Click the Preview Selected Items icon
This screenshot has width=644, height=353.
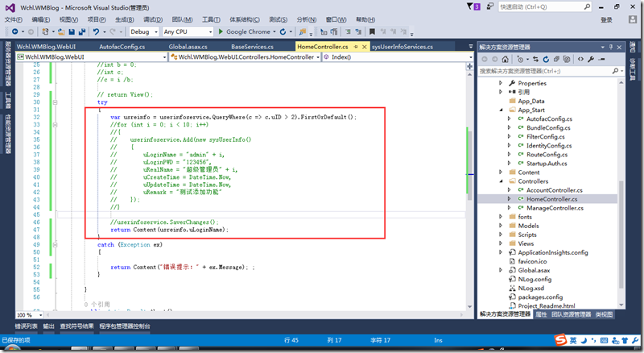(601, 60)
